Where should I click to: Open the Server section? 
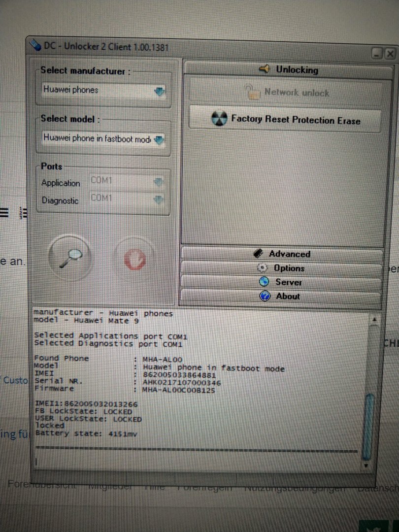point(281,282)
